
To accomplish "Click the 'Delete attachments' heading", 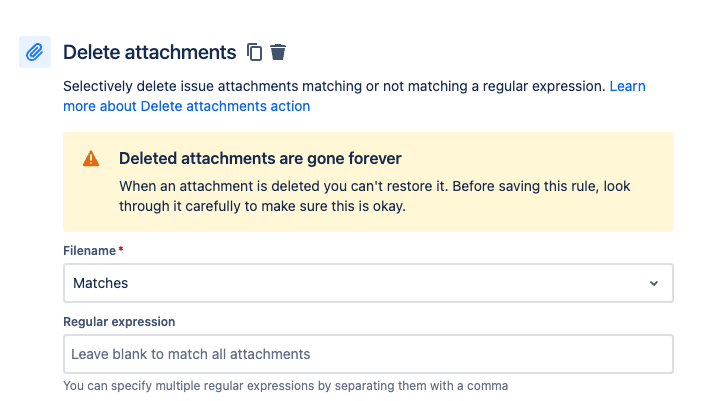I will tap(150, 52).
